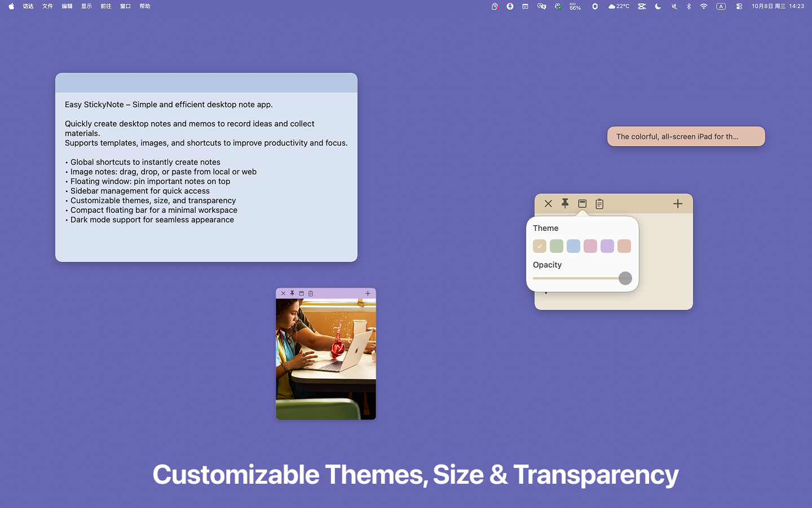Select the purple theme color option
The image size is (812, 508).
tap(607, 246)
